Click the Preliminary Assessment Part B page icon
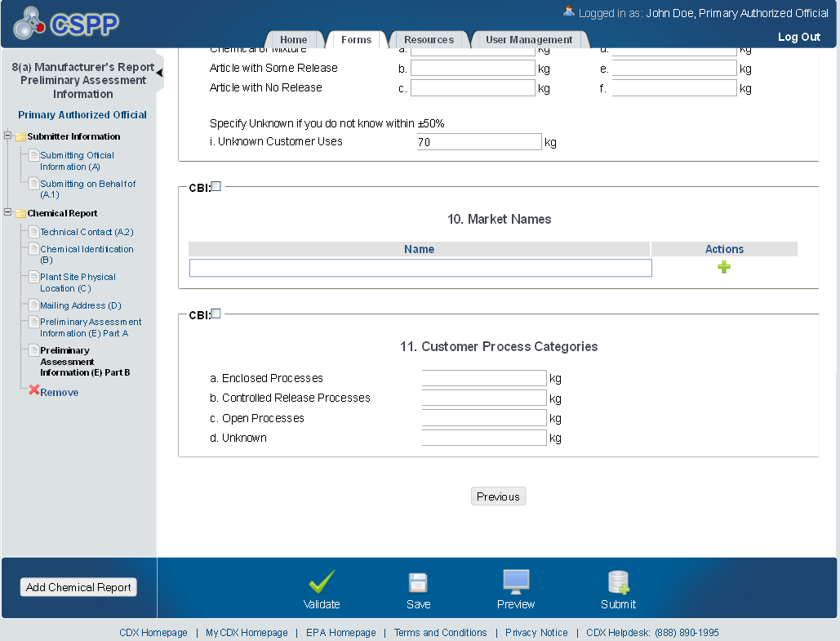The height and width of the screenshot is (641, 840). [x=33, y=350]
